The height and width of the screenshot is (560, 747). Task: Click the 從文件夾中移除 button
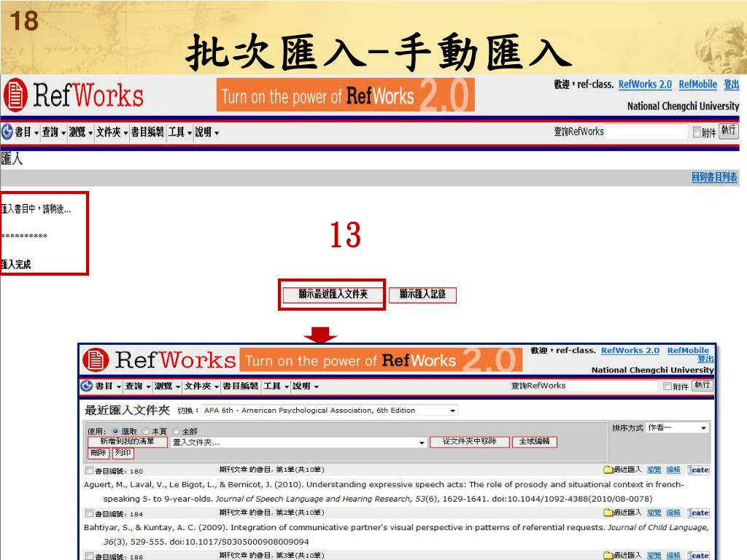click(x=469, y=441)
